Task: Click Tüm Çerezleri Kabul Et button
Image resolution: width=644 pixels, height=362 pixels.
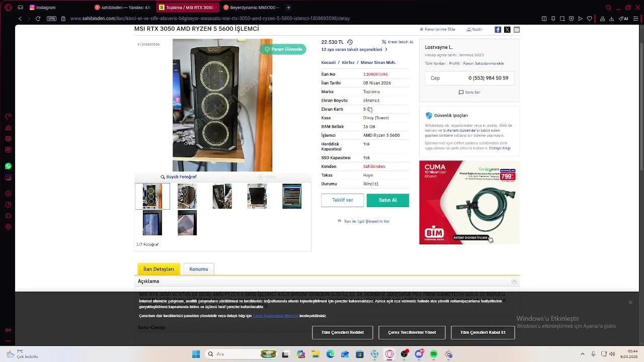Action: coord(483,332)
